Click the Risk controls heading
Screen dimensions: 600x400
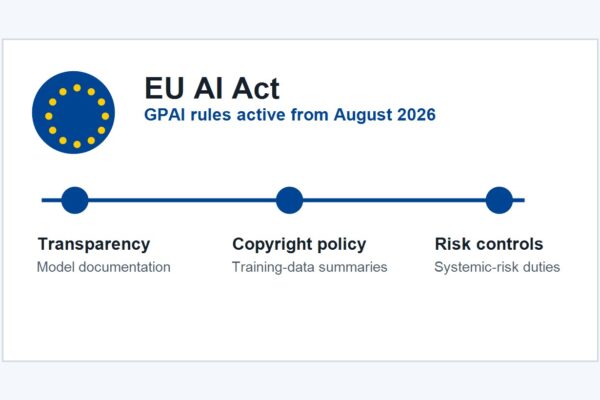pyautogui.click(x=489, y=244)
